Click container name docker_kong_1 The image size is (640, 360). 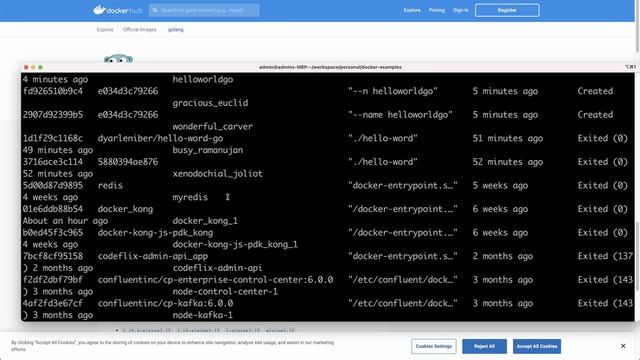click(205, 221)
